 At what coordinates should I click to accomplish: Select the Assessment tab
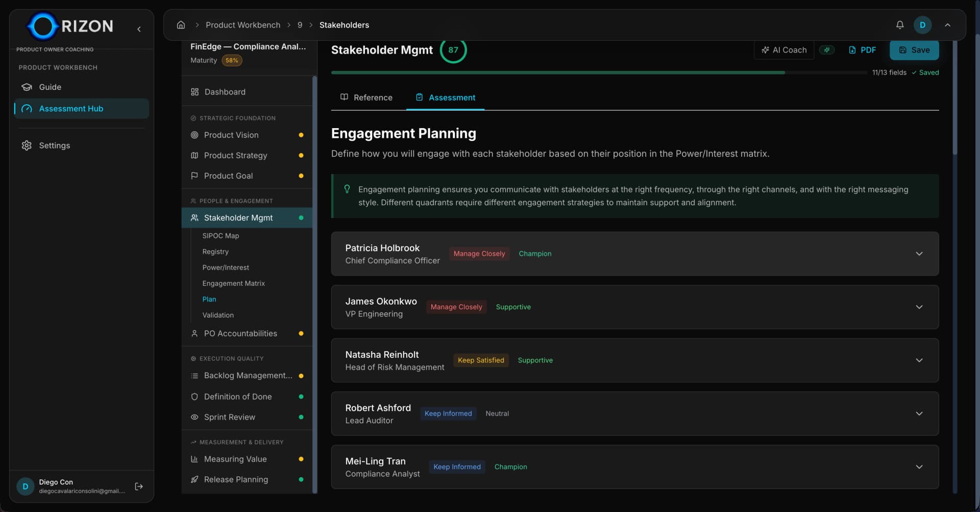point(445,97)
